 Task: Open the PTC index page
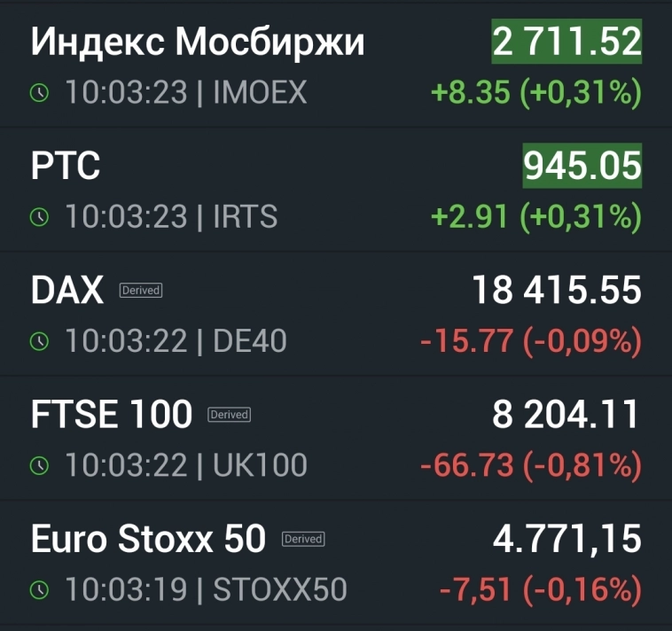click(66, 167)
